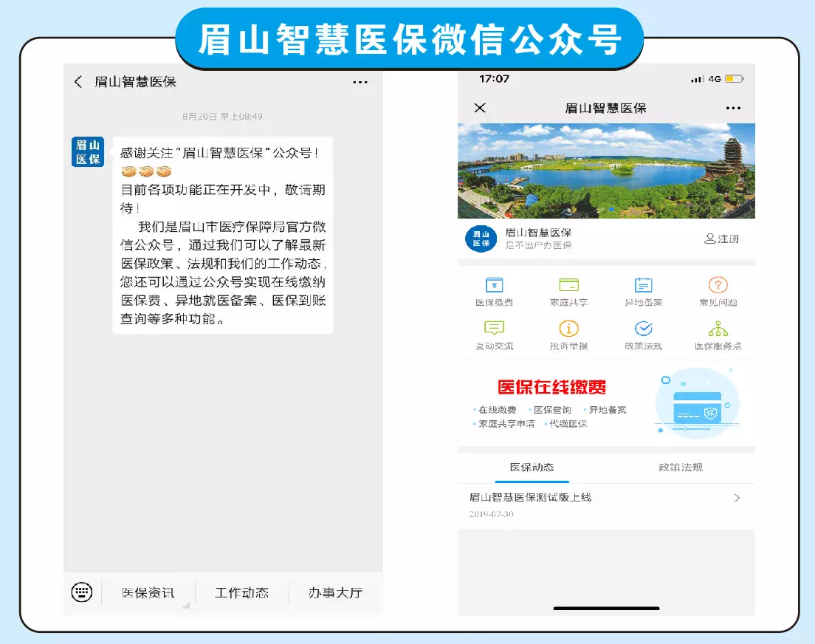Tap the lake panorama banner image
Viewport: 815px width, 644px height.
tap(606, 171)
